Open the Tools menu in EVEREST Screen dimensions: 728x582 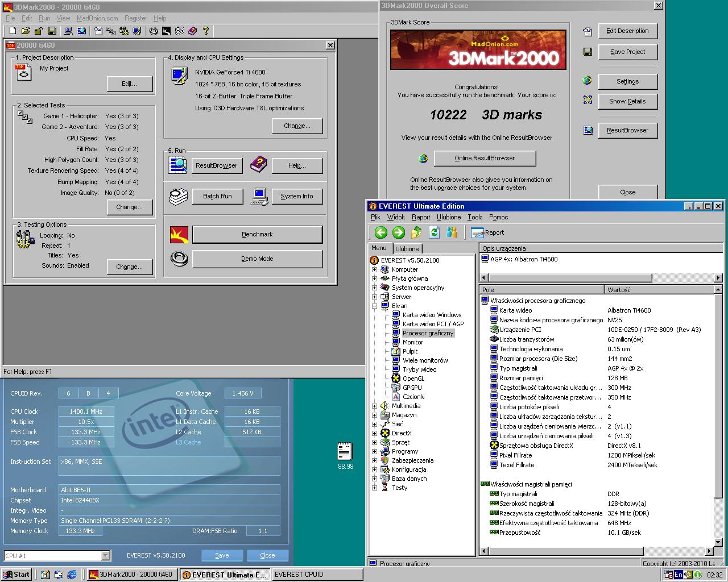[475, 217]
